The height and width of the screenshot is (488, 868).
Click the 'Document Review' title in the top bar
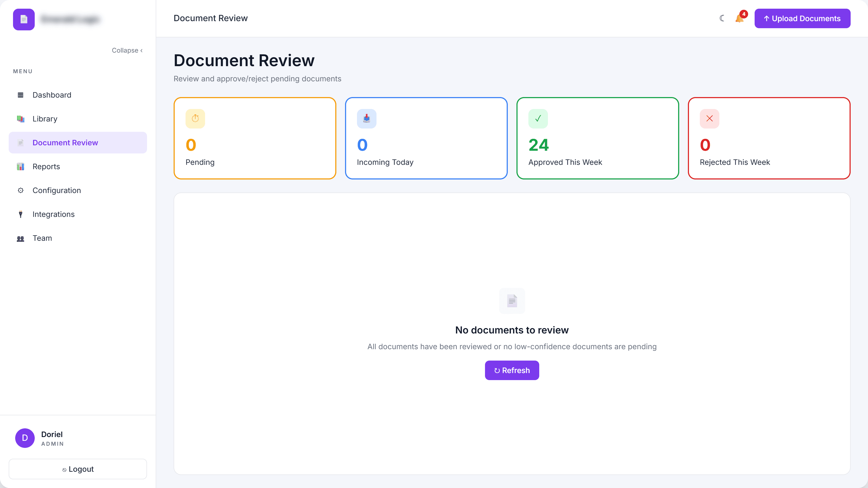coord(210,18)
